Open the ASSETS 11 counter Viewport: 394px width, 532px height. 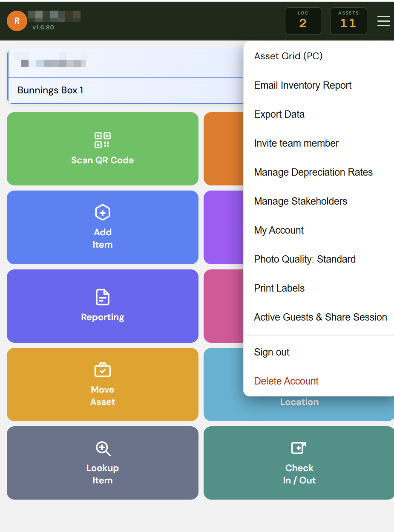(348, 20)
